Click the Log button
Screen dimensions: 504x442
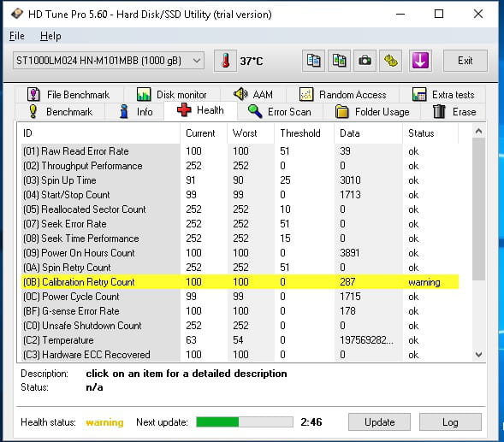point(450,422)
